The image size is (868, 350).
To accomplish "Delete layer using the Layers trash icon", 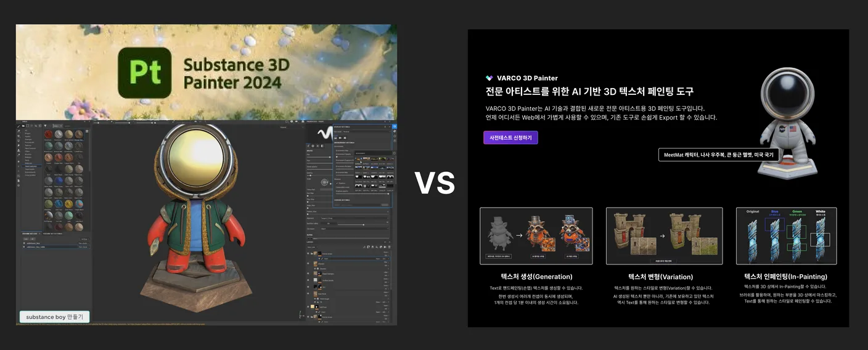I will click(389, 247).
